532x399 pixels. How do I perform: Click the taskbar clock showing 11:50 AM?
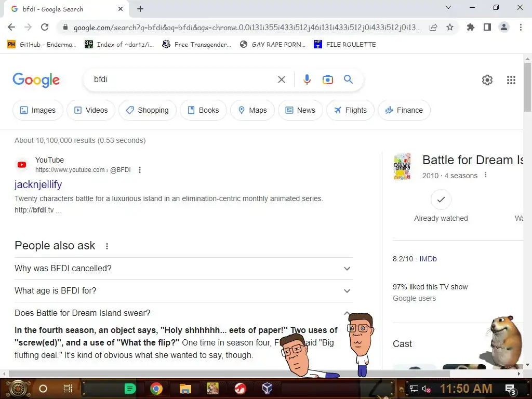click(466, 389)
